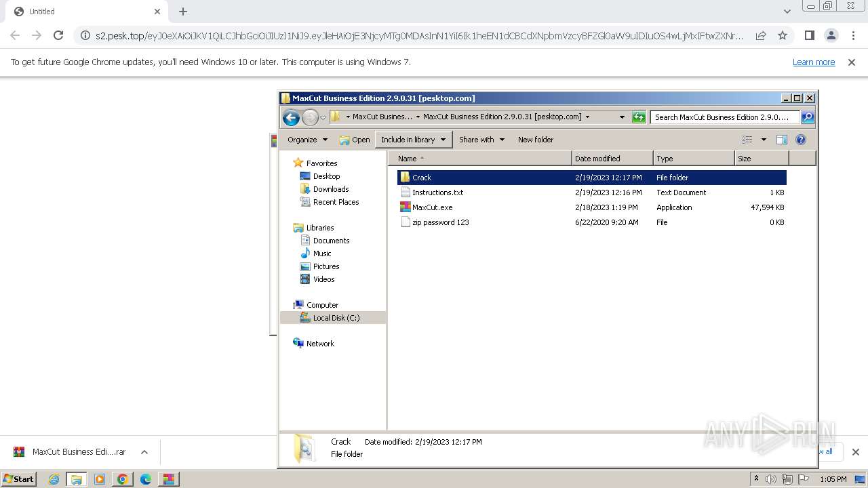
Task: Select the zip password 123 file icon
Action: point(406,222)
